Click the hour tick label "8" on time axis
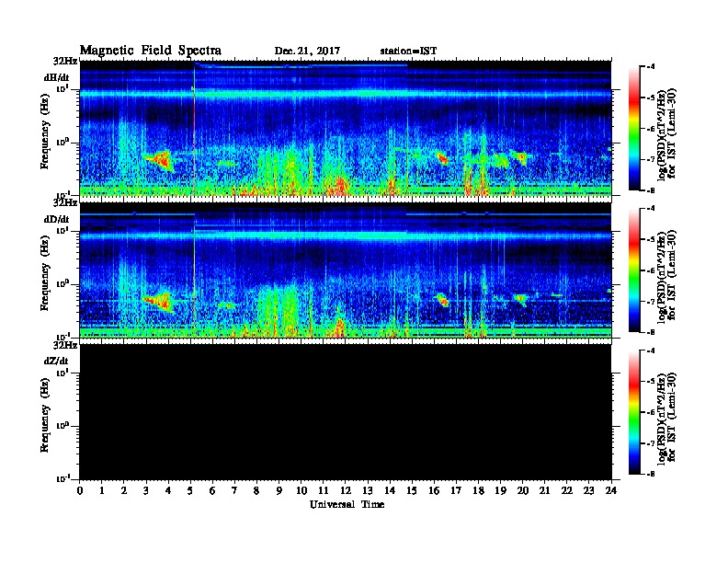The height and width of the screenshot is (563, 728). coord(256,491)
